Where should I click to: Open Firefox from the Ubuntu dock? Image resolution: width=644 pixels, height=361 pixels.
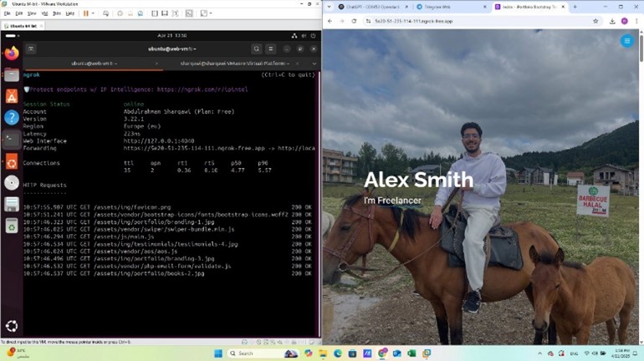(12, 53)
